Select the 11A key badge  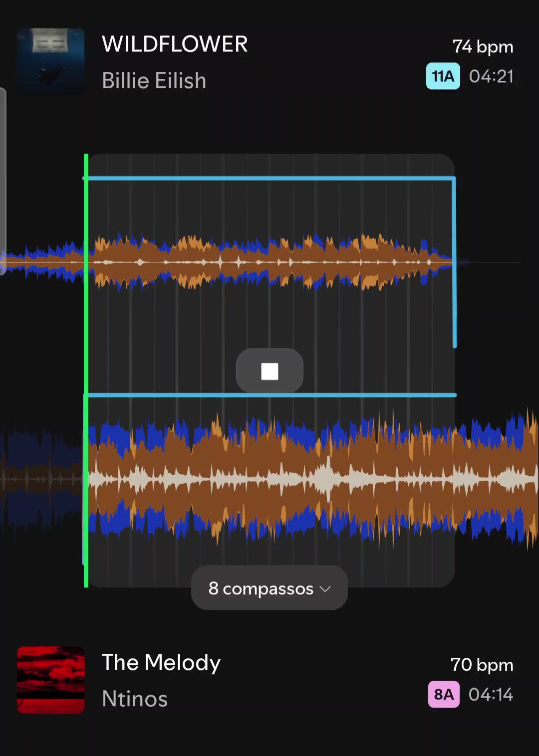click(x=443, y=76)
